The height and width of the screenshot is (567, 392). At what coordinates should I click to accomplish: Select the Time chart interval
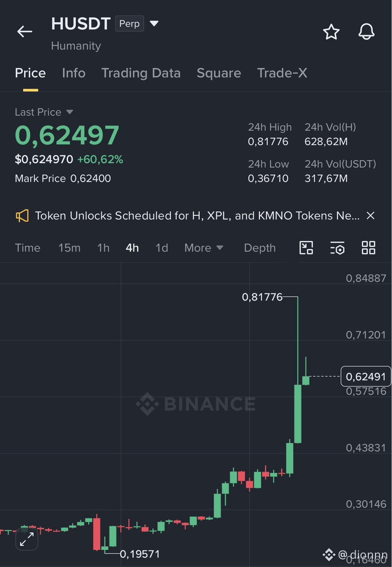(27, 248)
